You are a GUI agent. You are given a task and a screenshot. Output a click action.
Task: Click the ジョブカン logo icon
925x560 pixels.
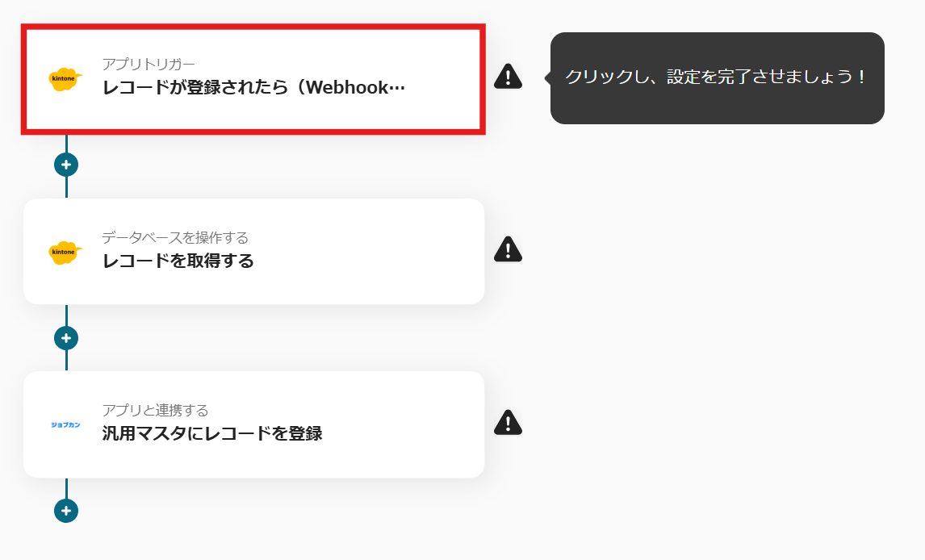pyautogui.click(x=65, y=425)
